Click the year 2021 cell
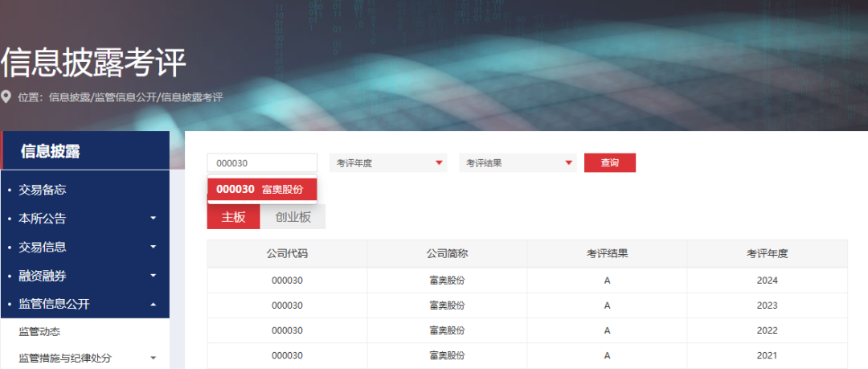Viewport: 868px width, 369px height. (x=768, y=355)
